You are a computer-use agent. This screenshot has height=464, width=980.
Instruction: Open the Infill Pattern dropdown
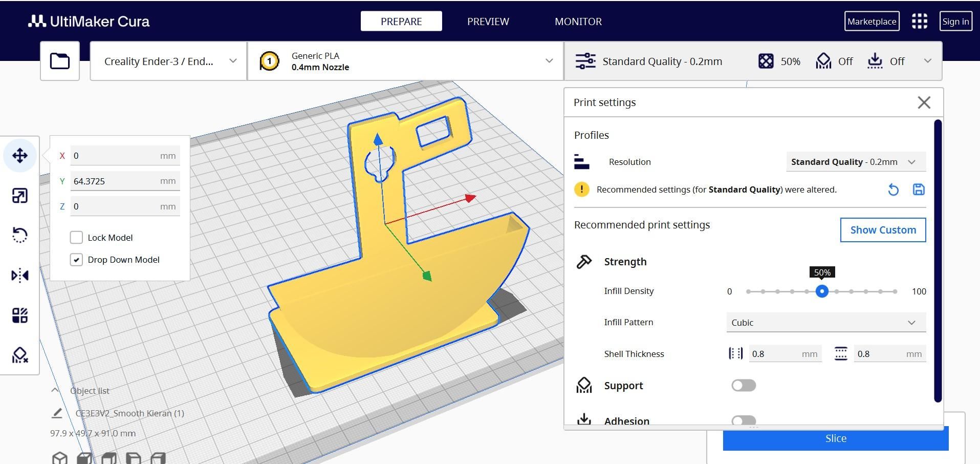826,323
